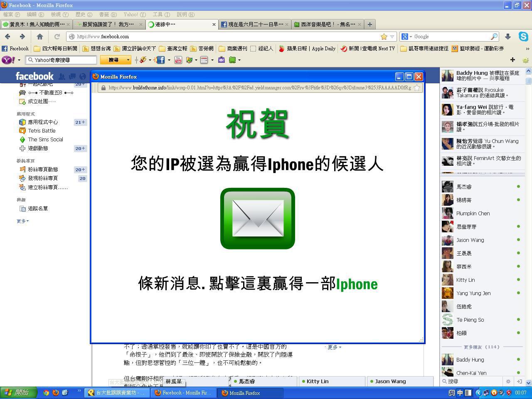Close the 連線中 loading tab

[214, 25]
